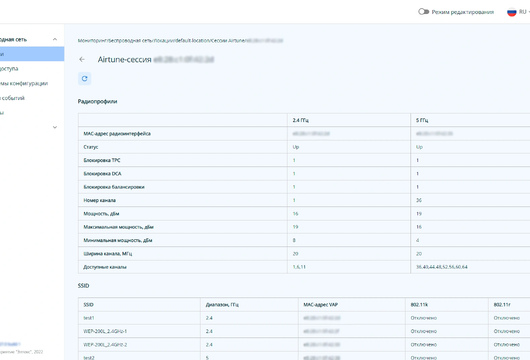Screen dimensions: 530x360
Task: Click the Up status in 5 ГГц column
Action: [x=419, y=147]
